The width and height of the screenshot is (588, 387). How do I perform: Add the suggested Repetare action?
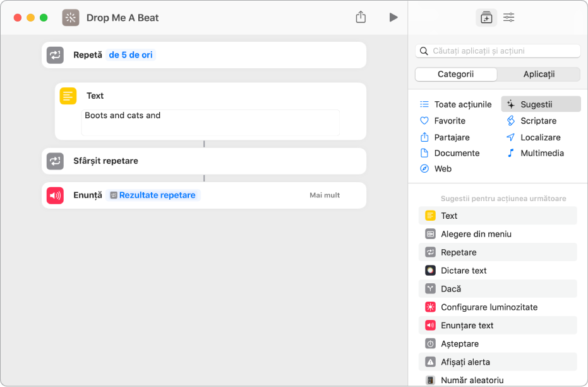pos(498,252)
